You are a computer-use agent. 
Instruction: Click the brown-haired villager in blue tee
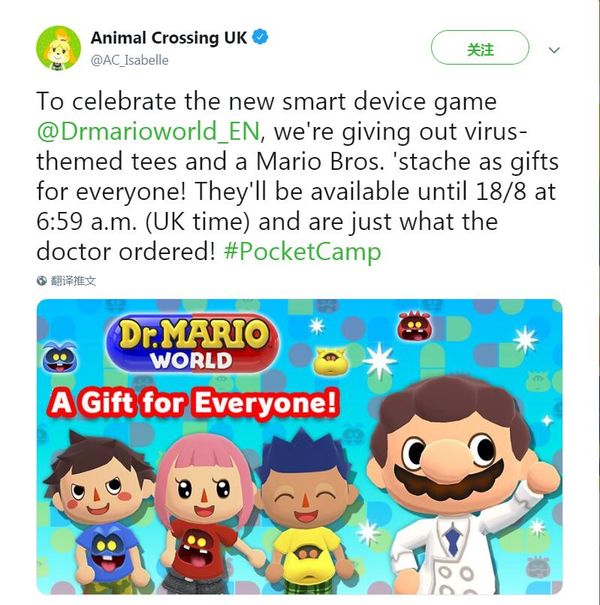[x=101, y=513]
